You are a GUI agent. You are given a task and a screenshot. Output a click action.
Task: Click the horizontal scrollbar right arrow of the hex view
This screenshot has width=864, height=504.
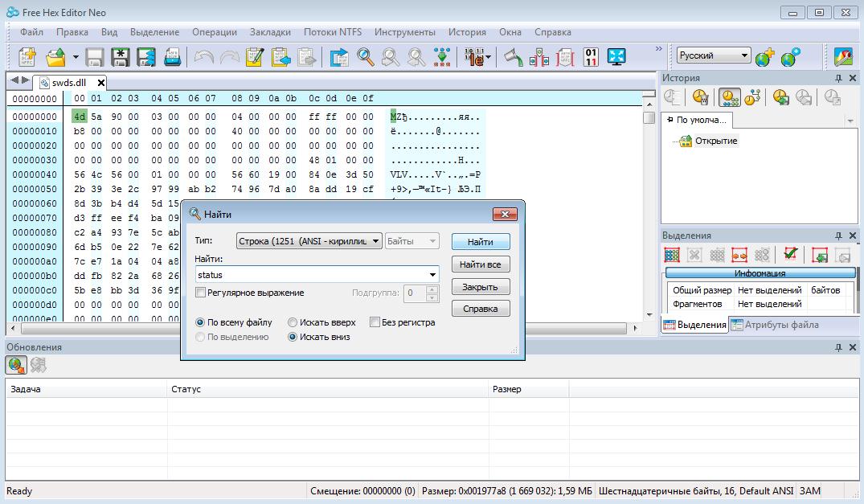(x=635, y=328)
